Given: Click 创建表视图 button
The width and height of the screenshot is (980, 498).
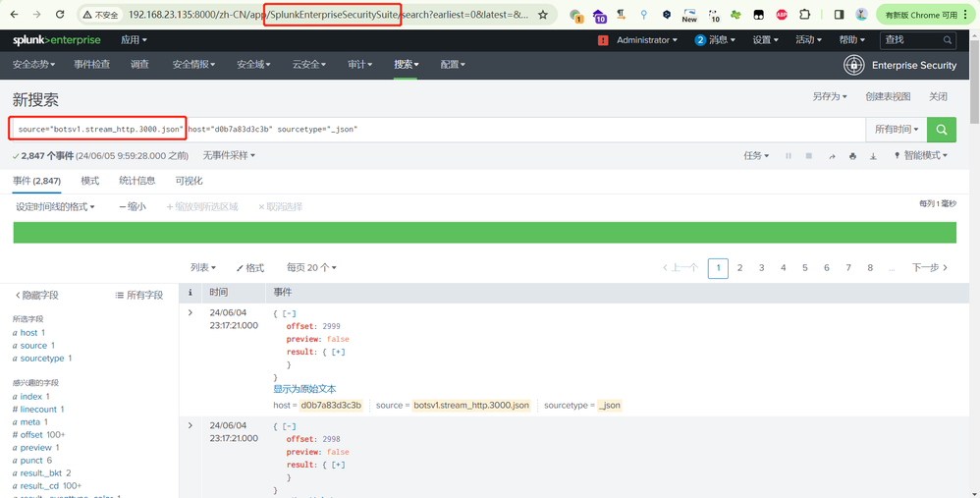Looking at the screenshot, I should [888, 97].
